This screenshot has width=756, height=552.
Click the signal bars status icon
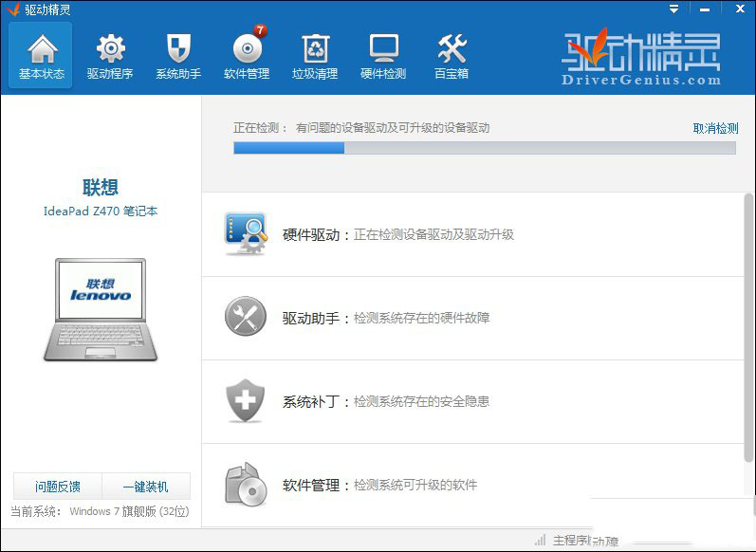pos(541,540)
